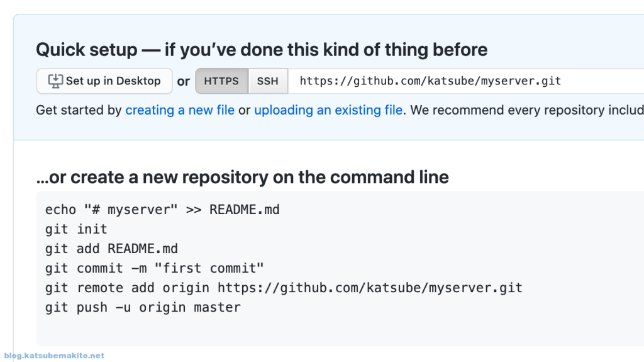Click the empty space below the git push line
This screenshot has height=362, width=644.
(x=340, y=331)
